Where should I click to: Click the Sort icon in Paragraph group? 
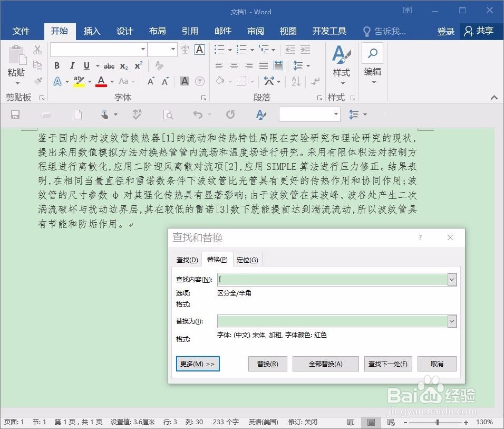[x=295, y=81]
